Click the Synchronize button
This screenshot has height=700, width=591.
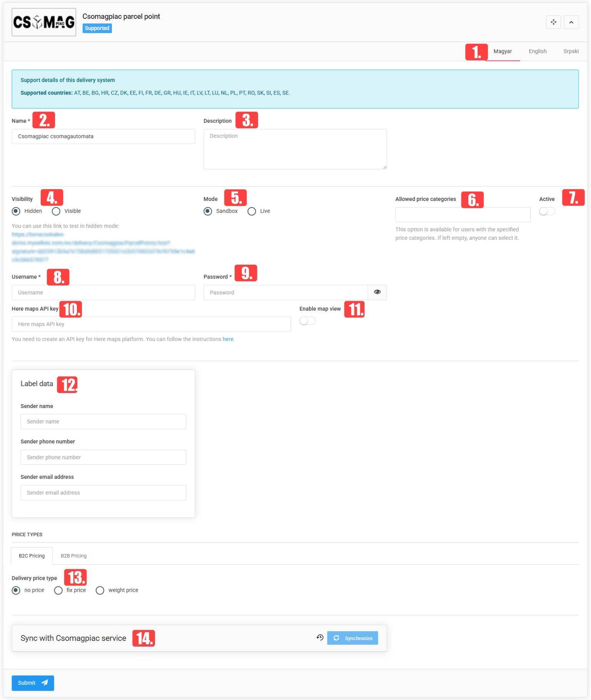tap(353, 638)
